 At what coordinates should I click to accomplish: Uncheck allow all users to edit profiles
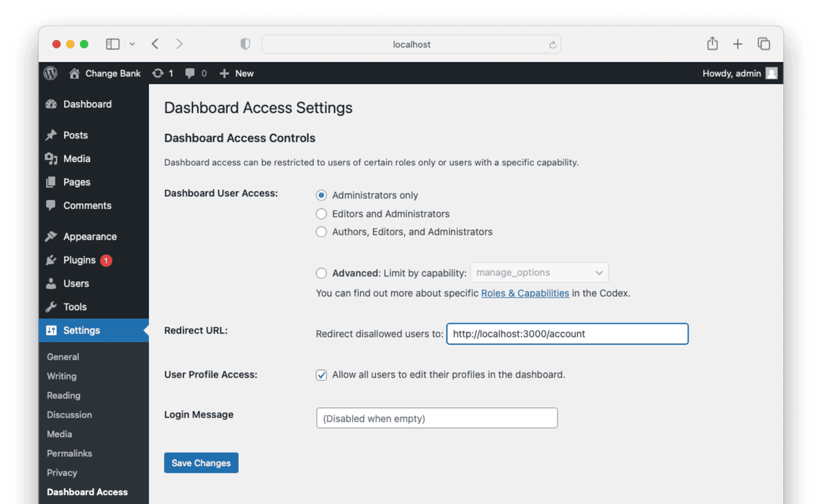coord(321,375)
